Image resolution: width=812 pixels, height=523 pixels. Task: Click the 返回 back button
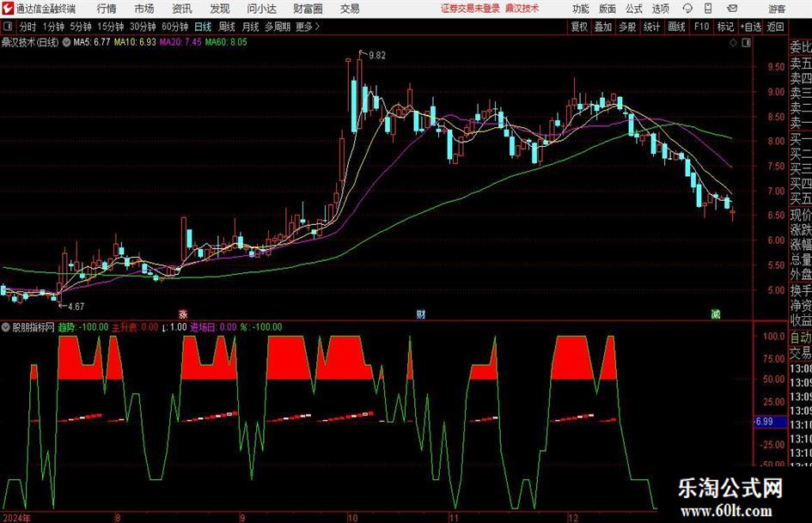tap(775, 27)
